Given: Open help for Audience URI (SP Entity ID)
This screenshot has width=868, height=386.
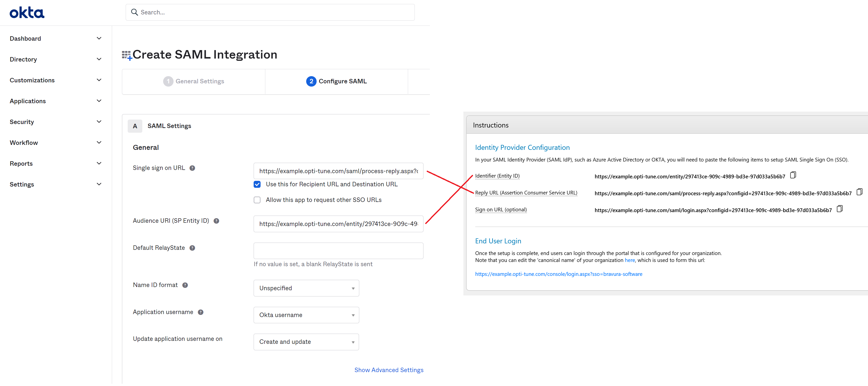Looking at the screenshot, I should (x=216, y=221).
